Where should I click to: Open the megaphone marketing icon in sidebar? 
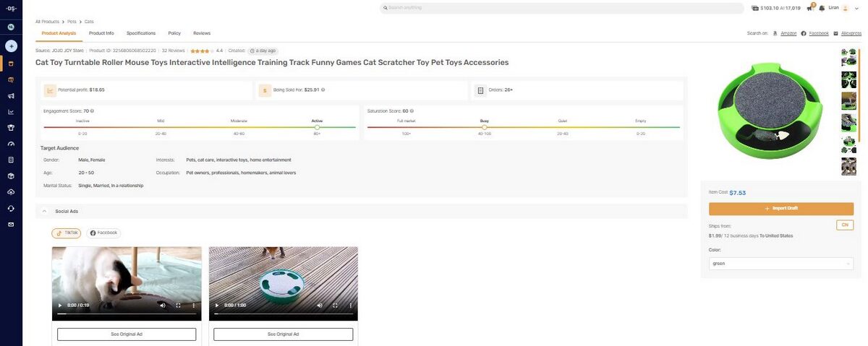point(11,96)
